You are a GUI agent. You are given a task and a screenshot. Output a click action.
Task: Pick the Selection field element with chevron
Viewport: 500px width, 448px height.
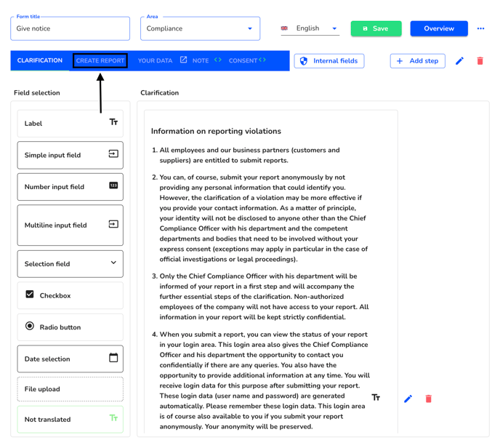[x=70, y=264]
